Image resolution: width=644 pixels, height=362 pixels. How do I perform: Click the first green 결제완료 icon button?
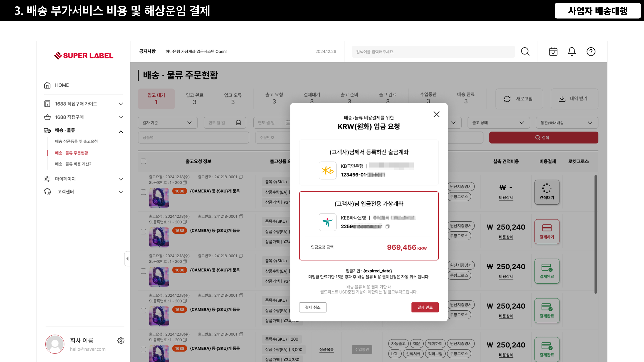tap(547, 271)
